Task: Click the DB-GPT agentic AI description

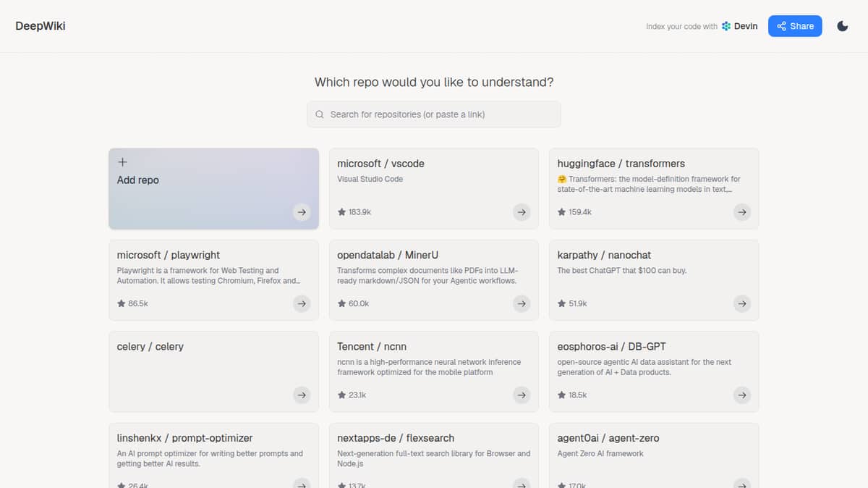Action: tap(644, 367)
